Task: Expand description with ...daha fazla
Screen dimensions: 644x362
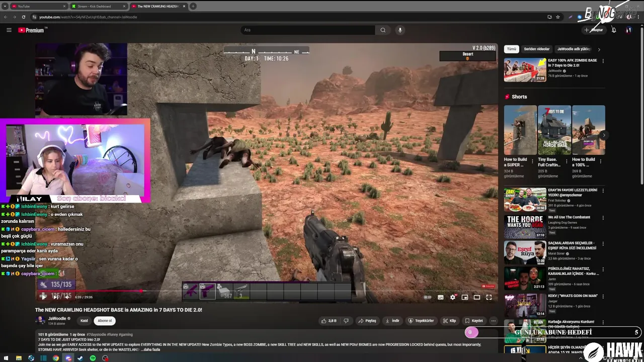Action: tap(151, 349)
